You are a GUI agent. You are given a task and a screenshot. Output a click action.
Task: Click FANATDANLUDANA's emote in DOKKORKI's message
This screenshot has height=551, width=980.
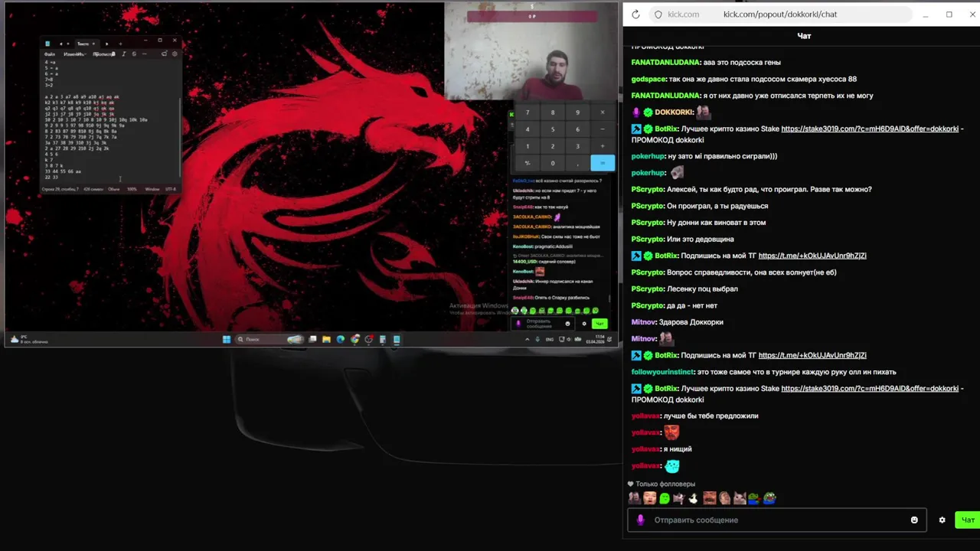pyautogui.click(x=703, y=112)
